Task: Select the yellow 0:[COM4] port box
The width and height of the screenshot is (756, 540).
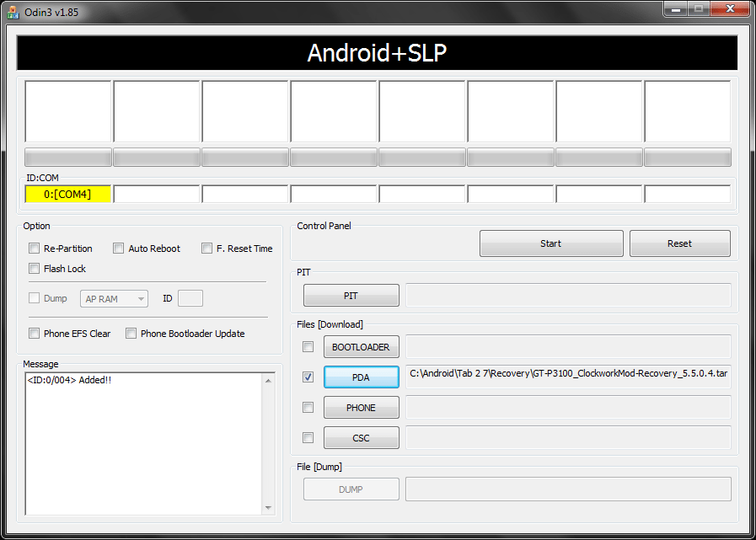Action: pos(68,194)
